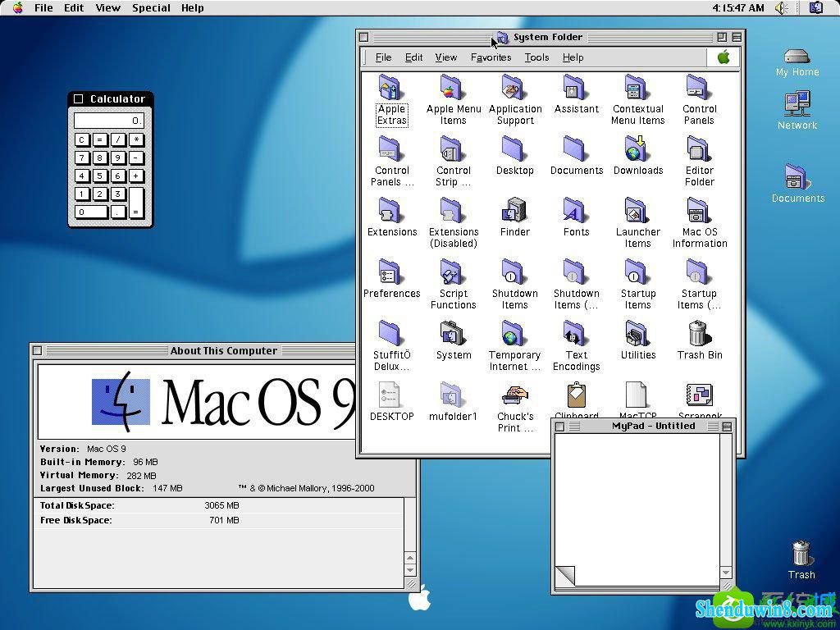Open the Tools menu in System Folder
The image size is (840, 630).
(536, 57)
